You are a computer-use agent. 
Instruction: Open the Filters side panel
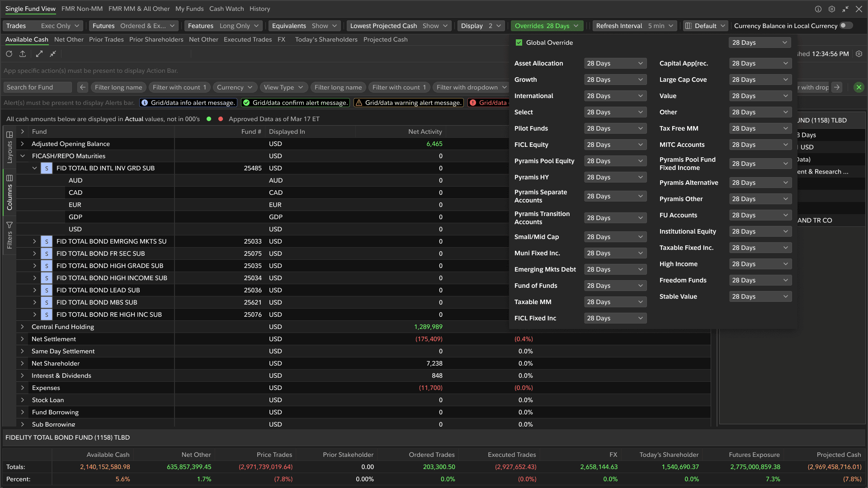point(9,235)
